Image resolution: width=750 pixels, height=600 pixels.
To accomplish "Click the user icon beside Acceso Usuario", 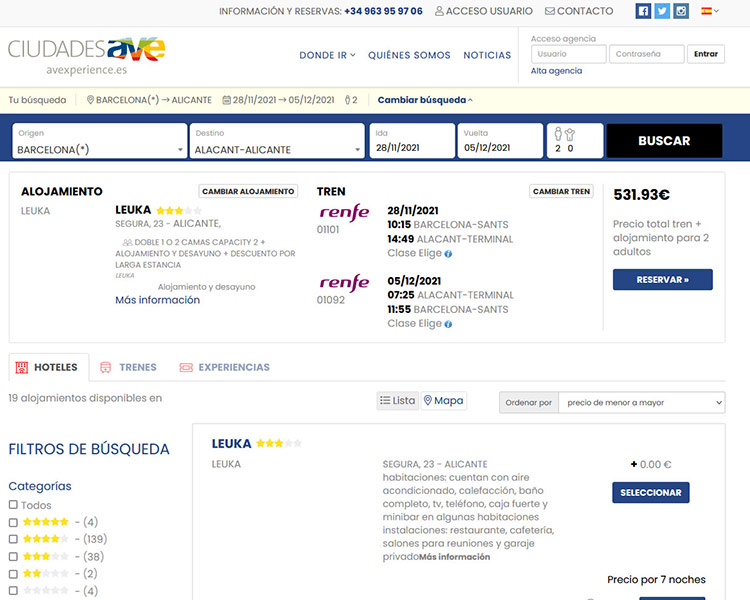I will tap(439, 11).
